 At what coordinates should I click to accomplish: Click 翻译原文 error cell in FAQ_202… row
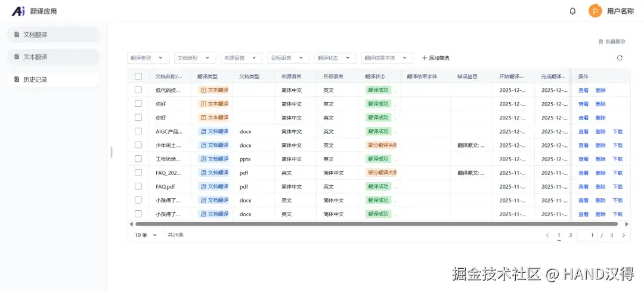[x=471, y=173]
